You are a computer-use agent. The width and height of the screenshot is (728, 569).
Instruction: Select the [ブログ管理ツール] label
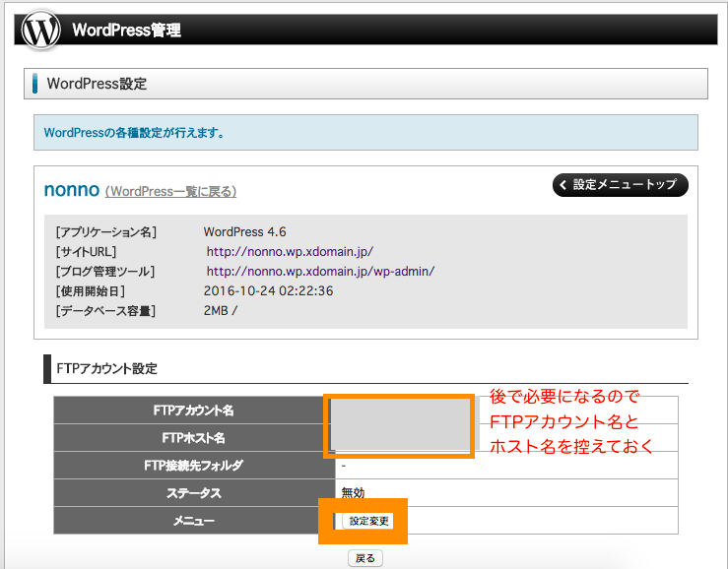(x=105, y=271)
